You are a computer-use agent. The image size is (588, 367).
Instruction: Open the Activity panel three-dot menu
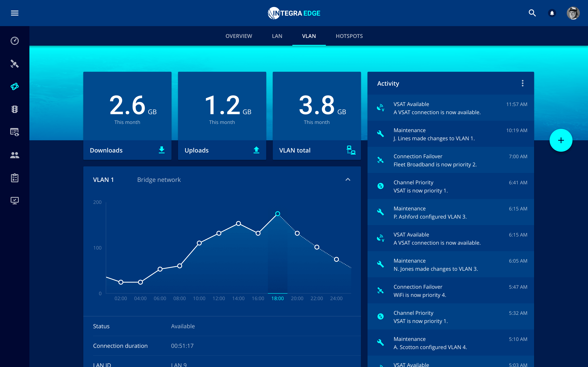click(x=522, y=84)
